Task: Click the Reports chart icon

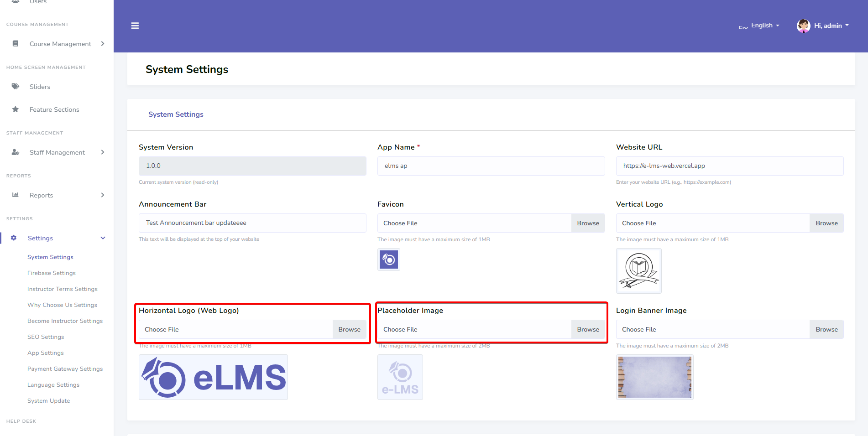Action: [x=16, y=195]
